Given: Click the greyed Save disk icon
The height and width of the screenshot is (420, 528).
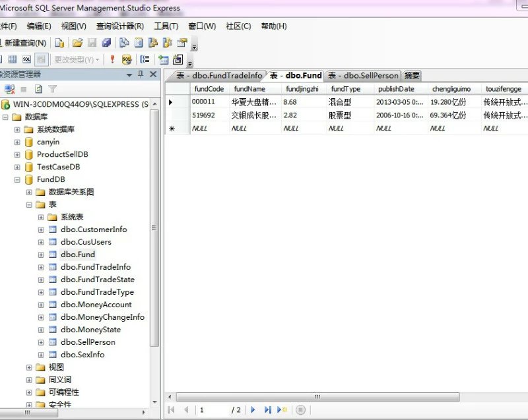Looking at the screenshot, I should pos(92,43).
